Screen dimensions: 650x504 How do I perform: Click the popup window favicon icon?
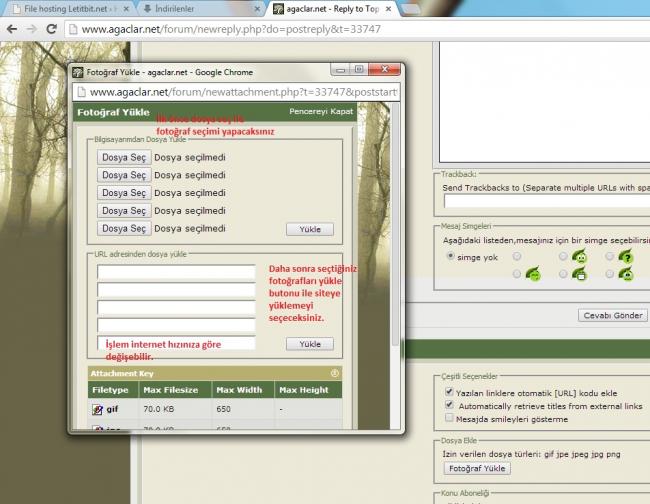(78, 72)
